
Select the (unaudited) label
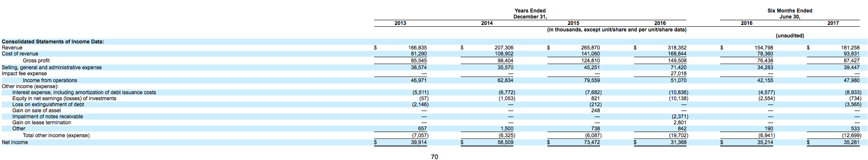pos(790,36)
